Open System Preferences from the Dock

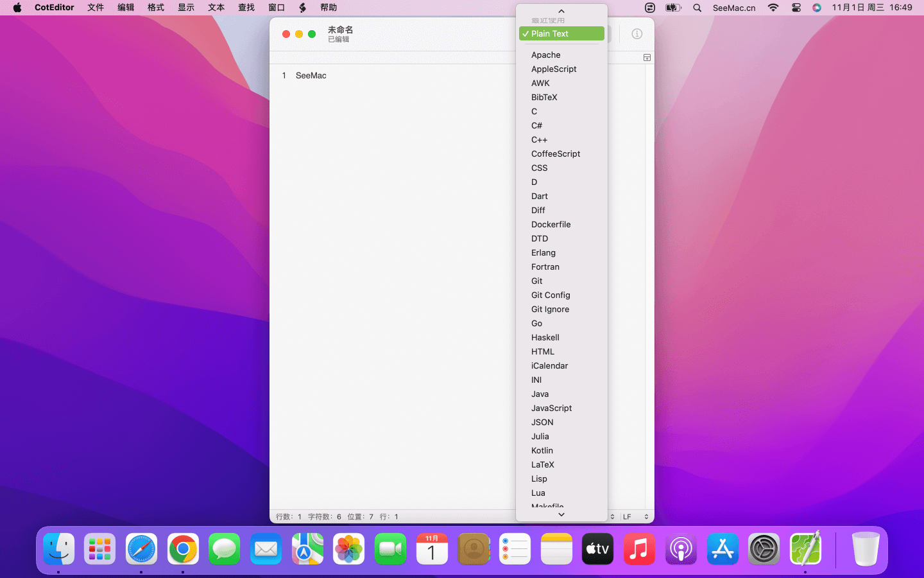764,549
